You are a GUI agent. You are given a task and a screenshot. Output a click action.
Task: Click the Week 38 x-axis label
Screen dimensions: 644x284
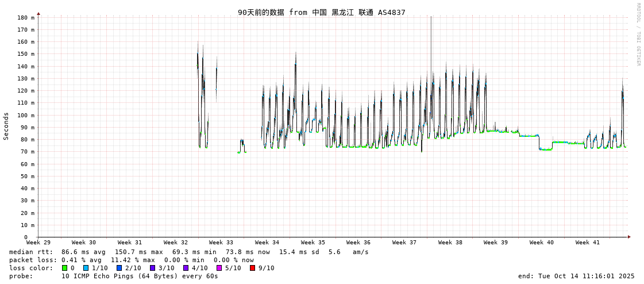point(450,243)
